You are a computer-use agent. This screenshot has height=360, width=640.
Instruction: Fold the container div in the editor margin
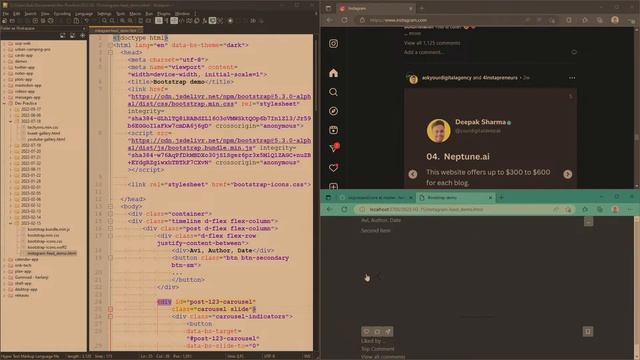110,213
